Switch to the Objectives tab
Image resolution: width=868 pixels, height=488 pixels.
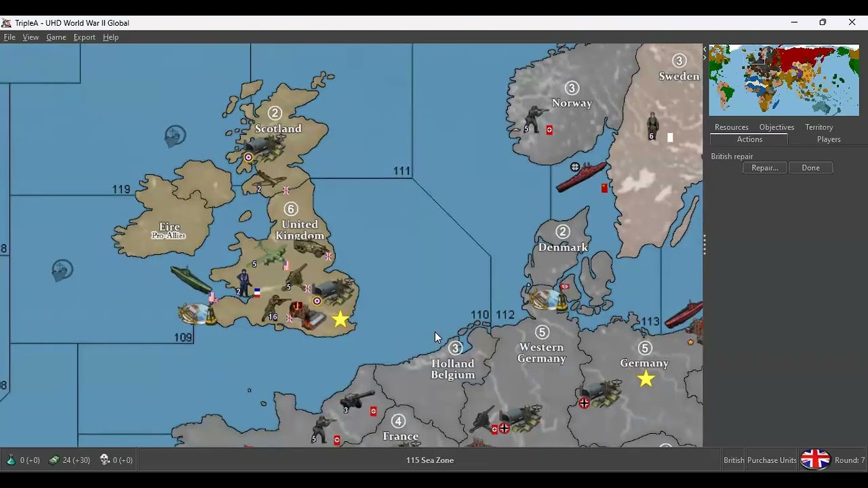(776, 127)
